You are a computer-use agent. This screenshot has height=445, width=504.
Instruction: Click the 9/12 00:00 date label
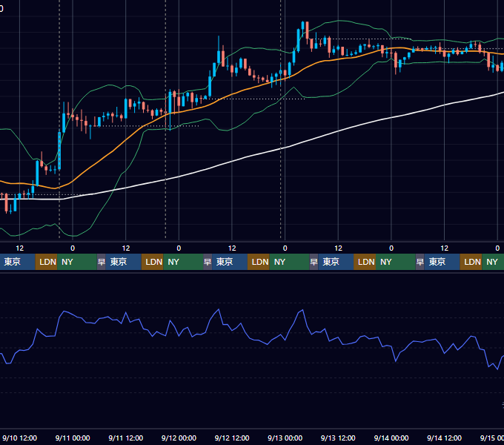(x=179, y=438)
